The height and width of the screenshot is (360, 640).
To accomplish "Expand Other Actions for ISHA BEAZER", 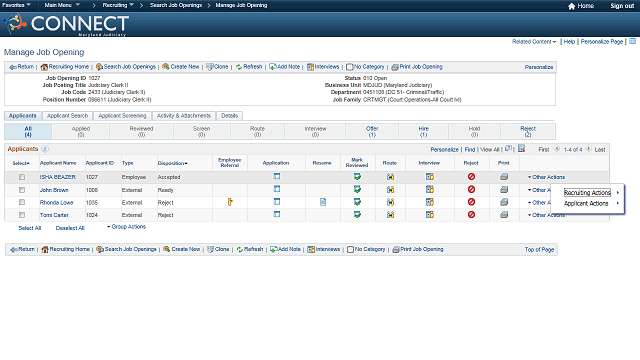I will [546, 177].
